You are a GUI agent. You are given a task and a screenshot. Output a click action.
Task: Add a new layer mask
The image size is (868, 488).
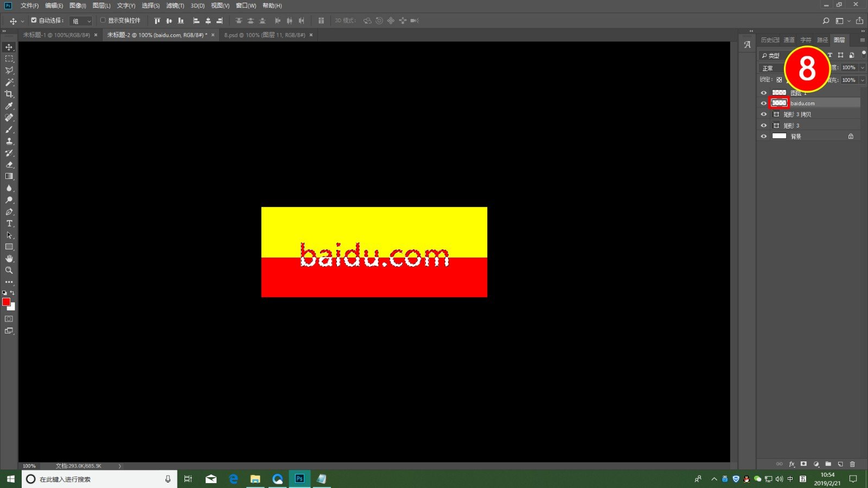click(803, 464)
